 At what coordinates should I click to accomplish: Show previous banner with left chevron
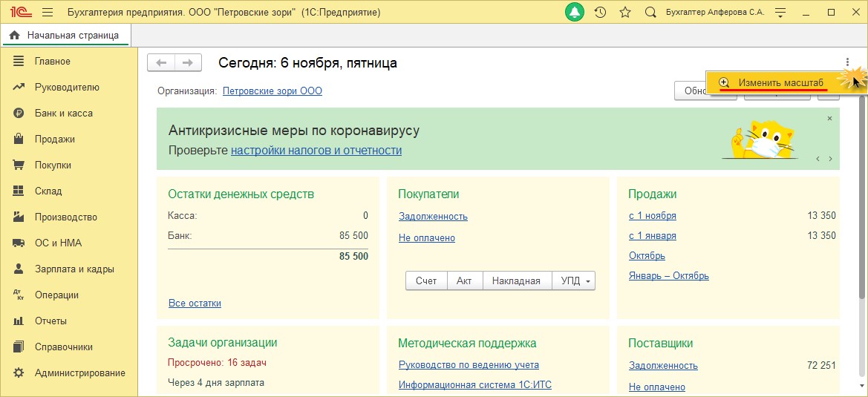click(x=818, y=159)
